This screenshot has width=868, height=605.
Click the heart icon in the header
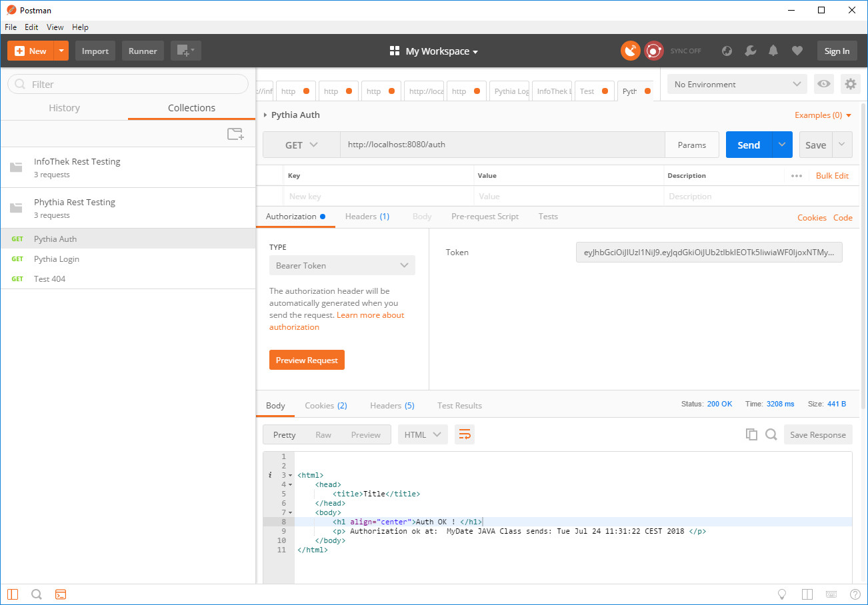tap(797, 51)
